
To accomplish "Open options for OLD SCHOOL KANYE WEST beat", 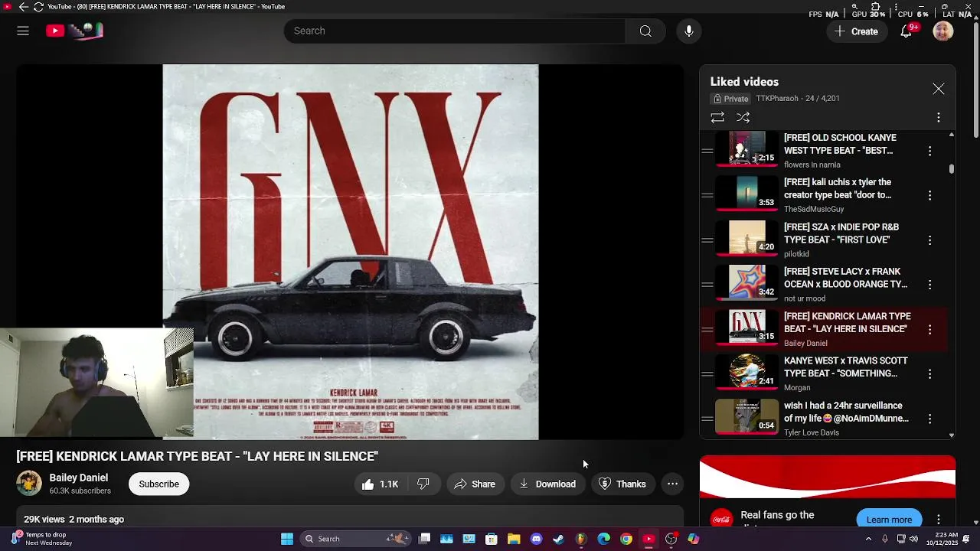I will tap(930, 152).
